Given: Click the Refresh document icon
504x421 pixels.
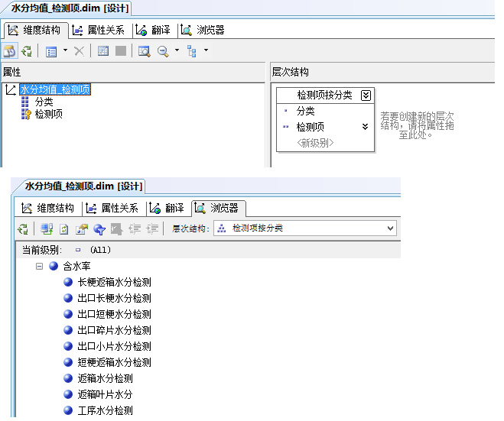Looking at the screenshot, I should click(64, 229).
